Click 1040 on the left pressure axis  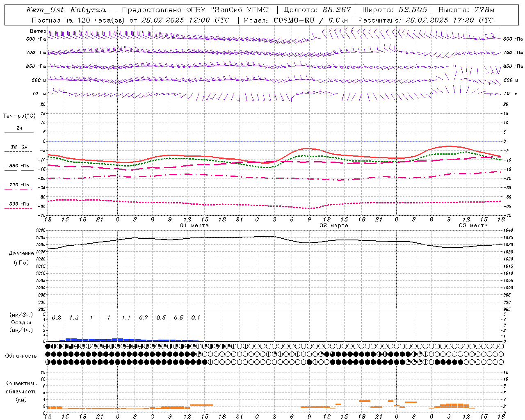pyautogui.click(x=41, y=231)
